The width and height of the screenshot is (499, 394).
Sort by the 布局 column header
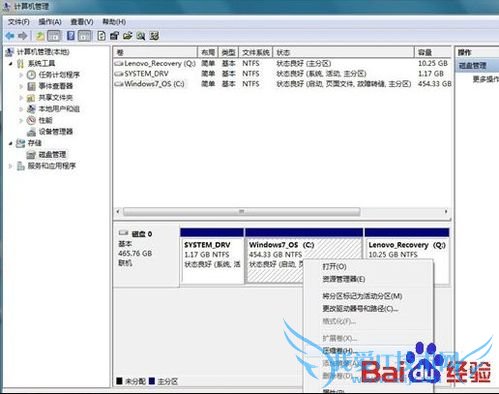click(208, 52)
